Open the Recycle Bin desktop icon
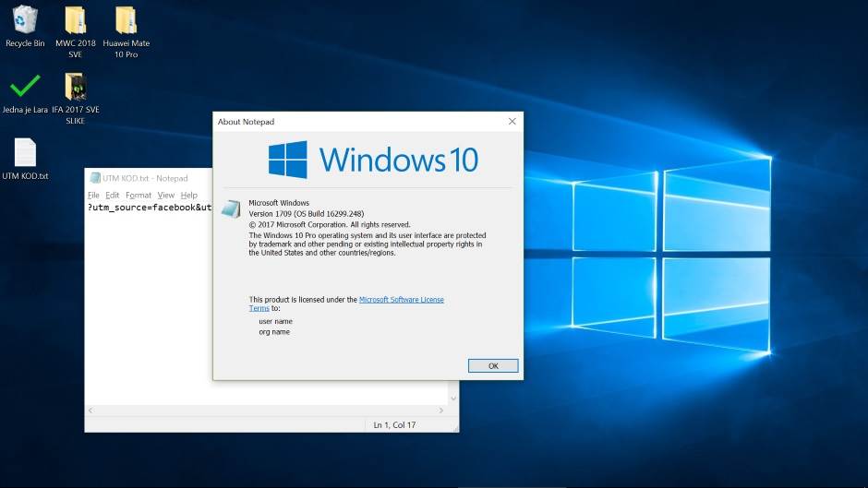The height and width of the screenshot is (488, 868). pyautogui.click(x=25, y=20)
